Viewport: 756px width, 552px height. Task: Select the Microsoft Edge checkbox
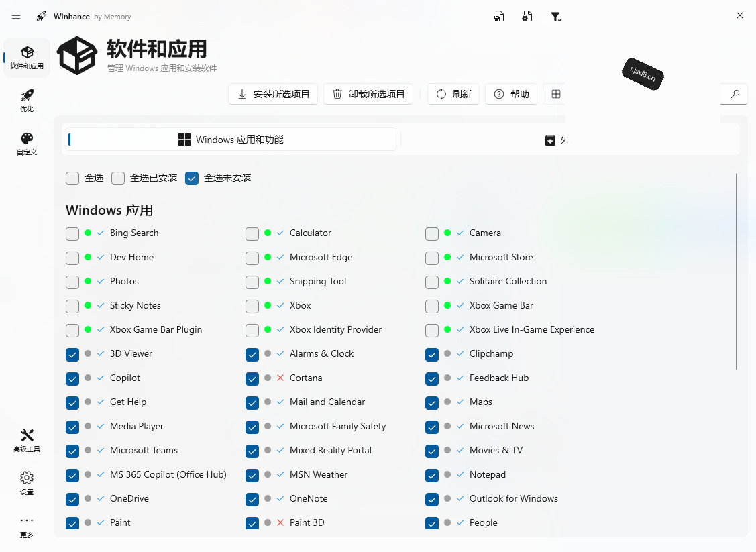click(x=252, y=258)
